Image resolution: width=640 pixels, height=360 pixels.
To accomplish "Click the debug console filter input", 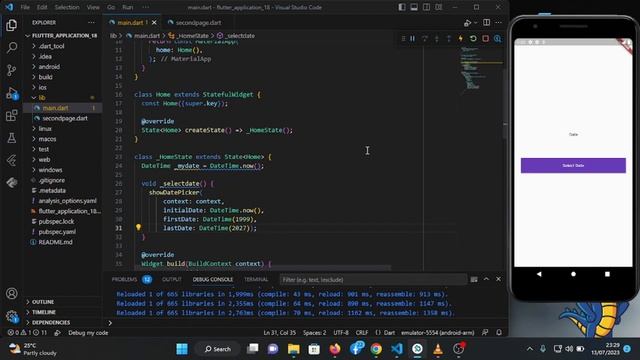I will pyautogui.click(x=373, y=280).
